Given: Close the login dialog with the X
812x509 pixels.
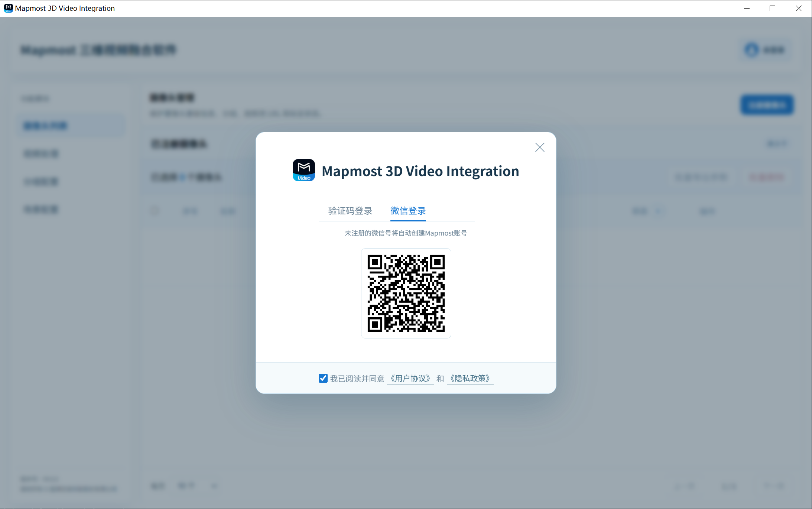Looking at the screenshot, I should click(540, 147).
